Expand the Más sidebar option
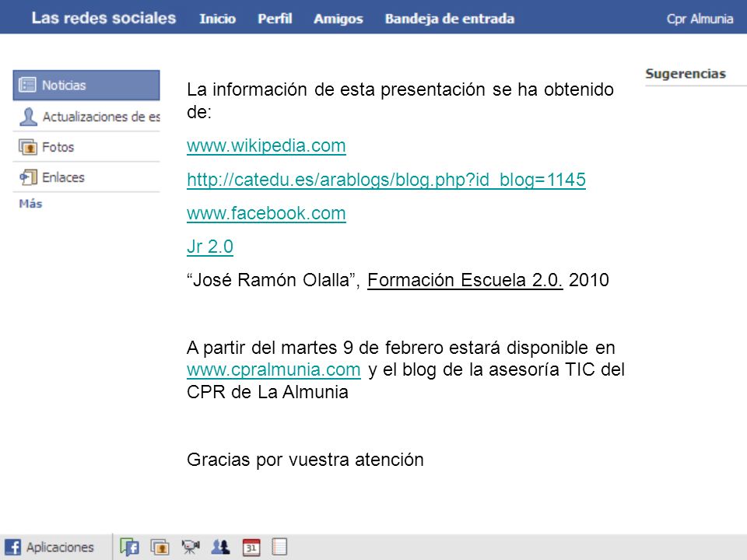Image resolution: width=747 pixels, height=560 pixels. click(30, 204)
